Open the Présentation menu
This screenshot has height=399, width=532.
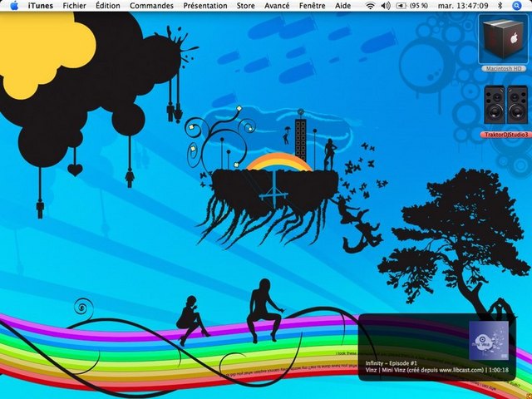point(205,6)
